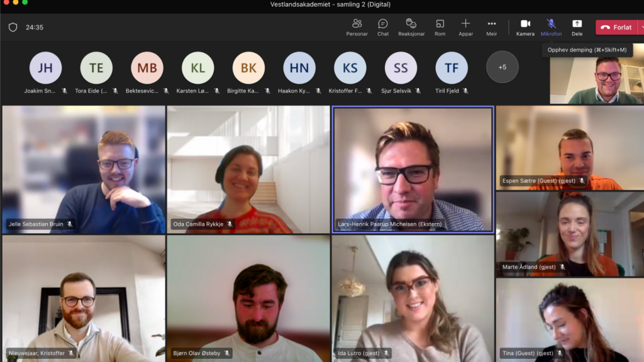Image resolution: width=644 pixels, height=362 pixels.
Task: Select the HN Haakon avatar
Action: coord(299,68)
